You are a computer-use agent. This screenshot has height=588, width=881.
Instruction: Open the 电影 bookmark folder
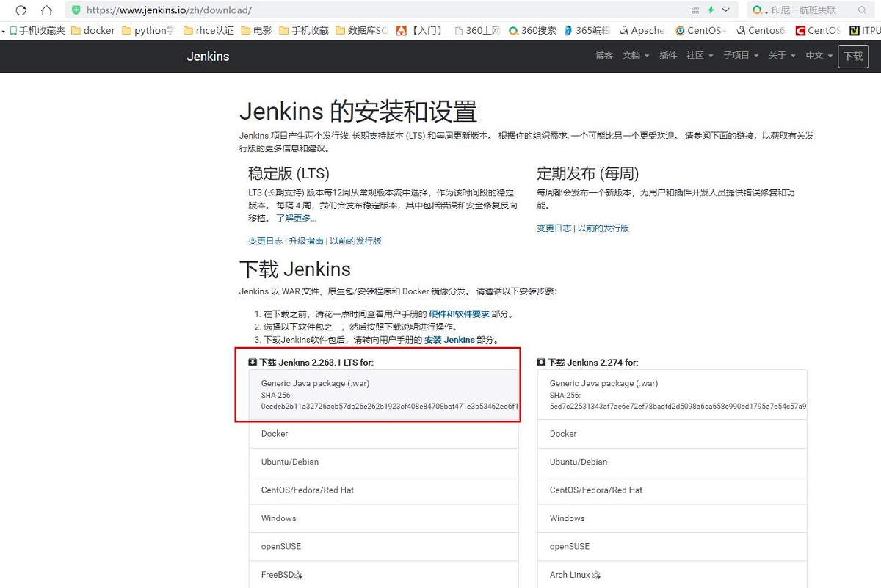click(256, 30)
